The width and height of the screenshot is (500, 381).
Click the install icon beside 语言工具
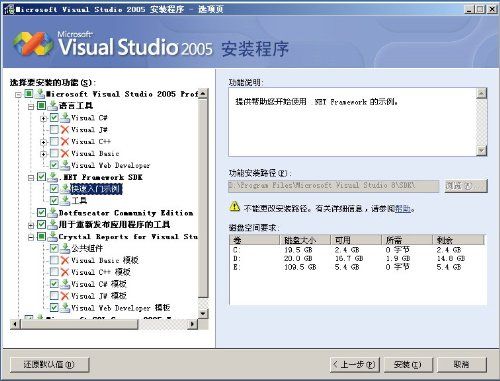pos(53,106)
